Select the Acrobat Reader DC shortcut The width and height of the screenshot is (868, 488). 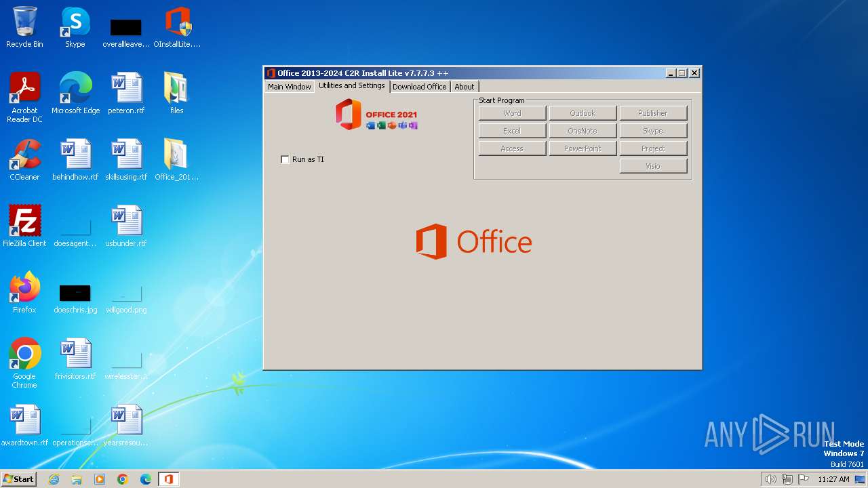click(x=24, y=98)
